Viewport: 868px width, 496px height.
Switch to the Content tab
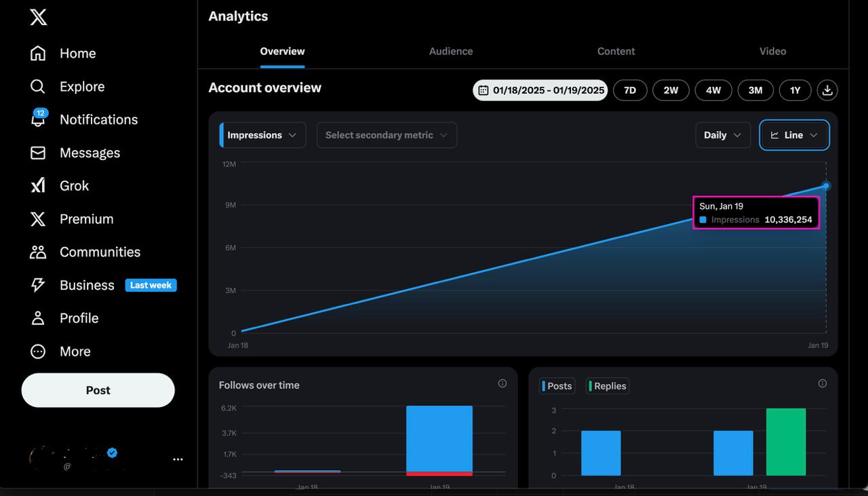pos(616,52)
